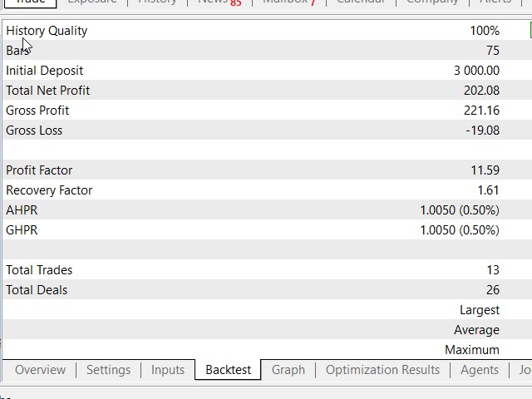Open the Inputs tab

(x=168, y=370)
